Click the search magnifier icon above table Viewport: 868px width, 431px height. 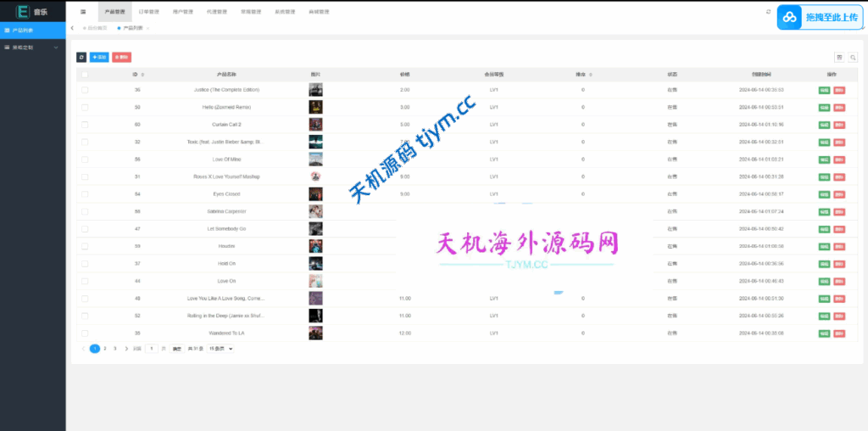click(853, 57)
